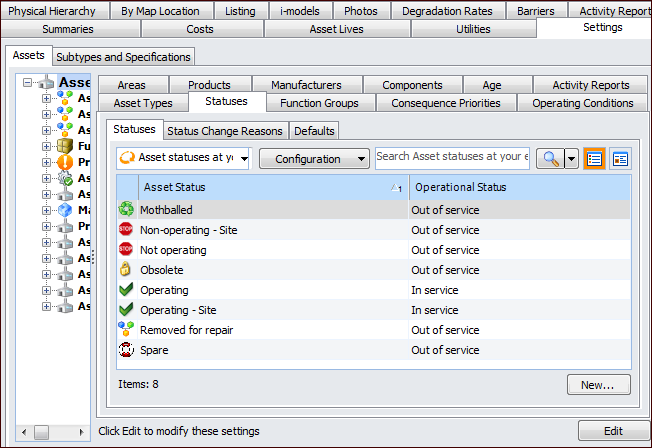
Task: Click the Mothballed status recycle icon
Action: click(x=126, y=210)
